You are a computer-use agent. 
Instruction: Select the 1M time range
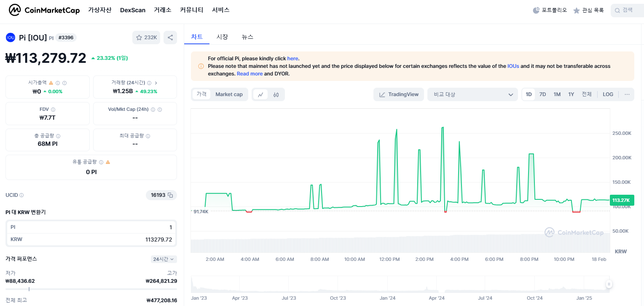click(557, 94)
